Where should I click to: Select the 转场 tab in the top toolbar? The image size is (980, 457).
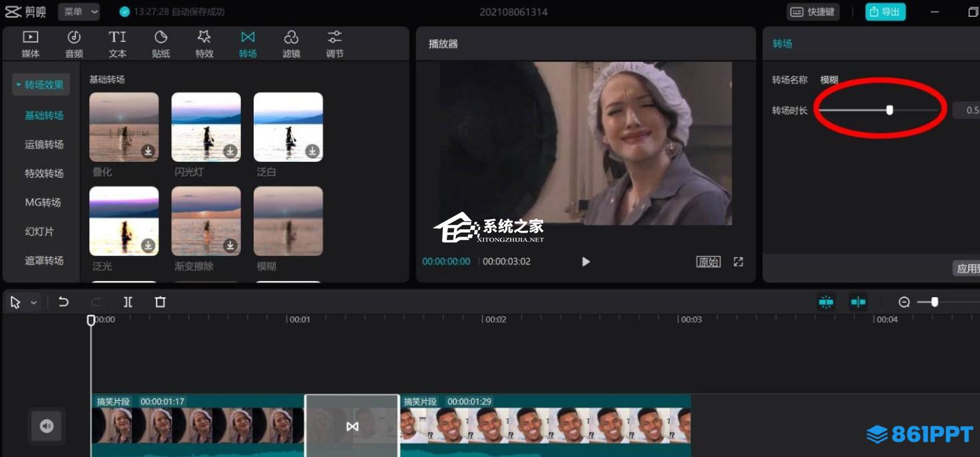(x=248, y=44)
